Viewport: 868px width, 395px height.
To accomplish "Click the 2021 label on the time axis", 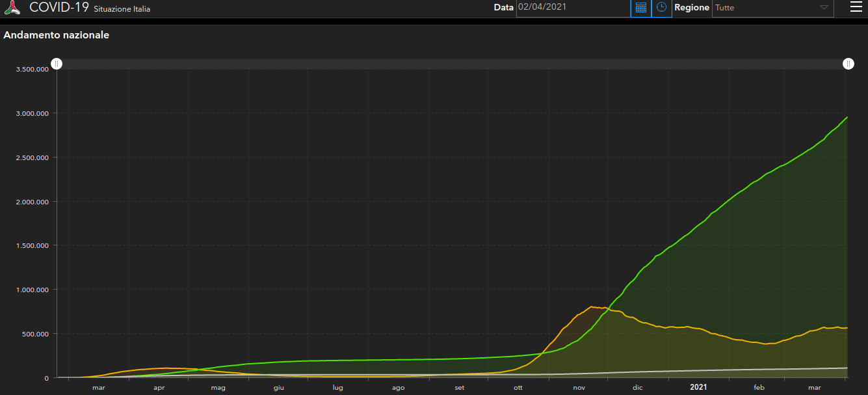I will (698, 387).
